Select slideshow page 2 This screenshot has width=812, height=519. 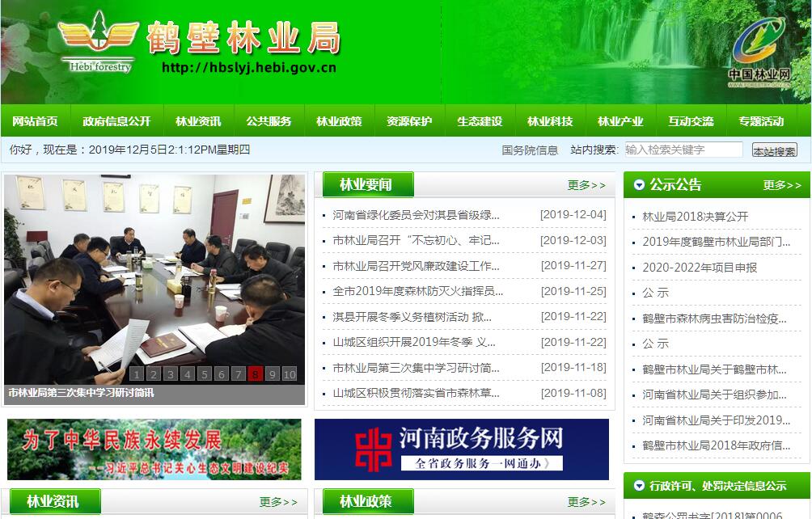(154, 373)
